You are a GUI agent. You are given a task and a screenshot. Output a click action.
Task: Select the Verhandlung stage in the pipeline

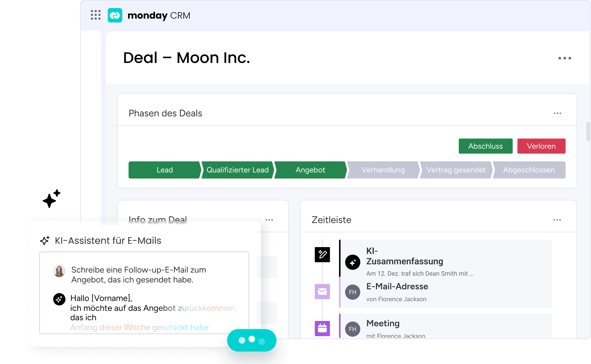[x=383, y=170]
